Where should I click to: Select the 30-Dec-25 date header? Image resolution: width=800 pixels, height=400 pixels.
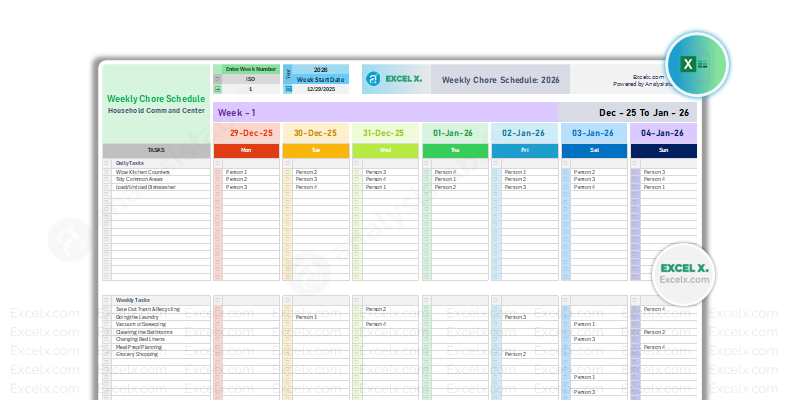pos(316,133)
